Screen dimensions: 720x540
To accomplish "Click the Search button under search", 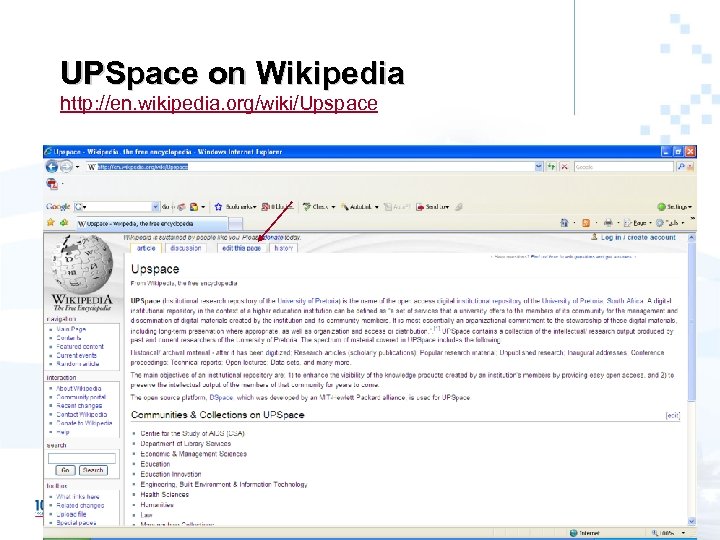I will click(93, 470).
